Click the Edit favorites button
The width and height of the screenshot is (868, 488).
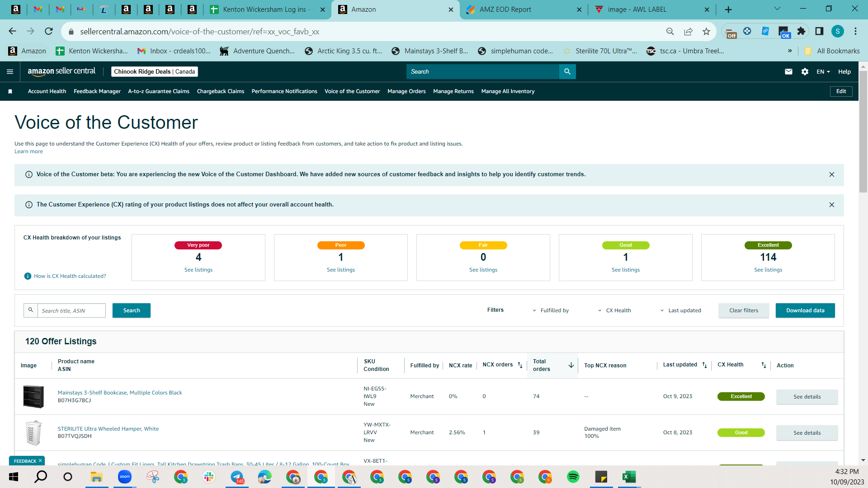[x=841, y=91]
